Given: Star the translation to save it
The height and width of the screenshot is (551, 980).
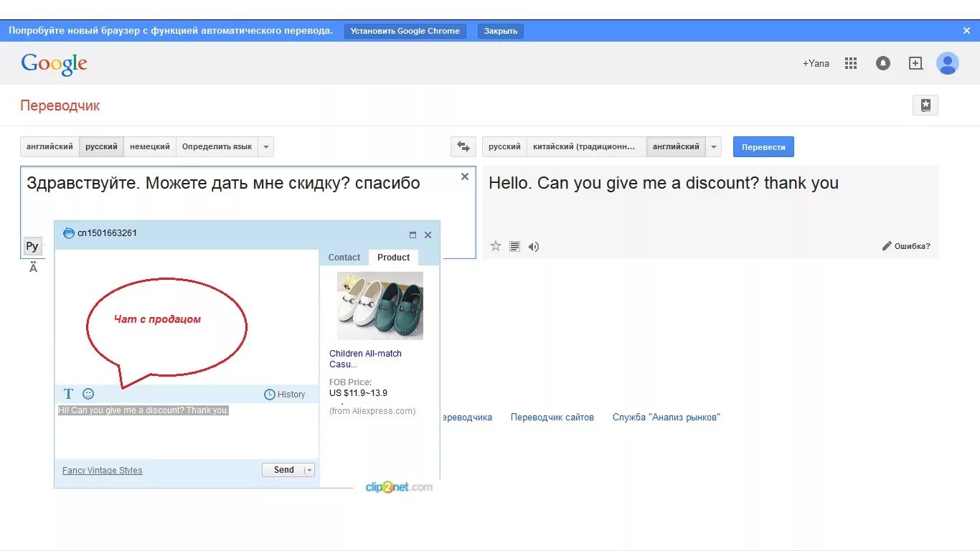Looking at the screenshot, I should 495,246.
